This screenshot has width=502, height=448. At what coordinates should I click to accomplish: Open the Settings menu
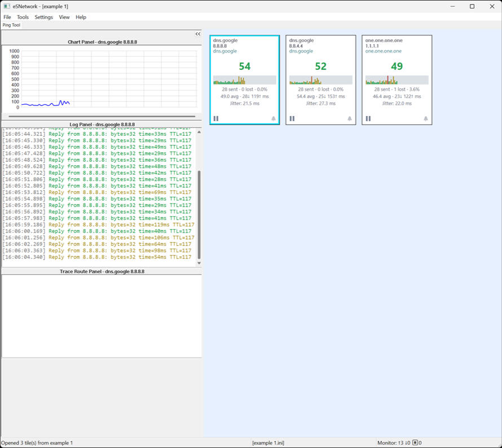click(x=44, y=17)
